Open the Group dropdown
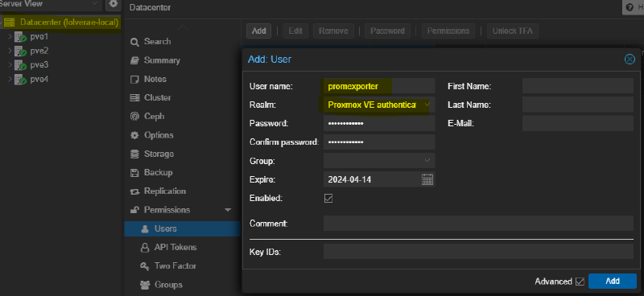This screenshot has height=296, width=644. tap(427, 160)
